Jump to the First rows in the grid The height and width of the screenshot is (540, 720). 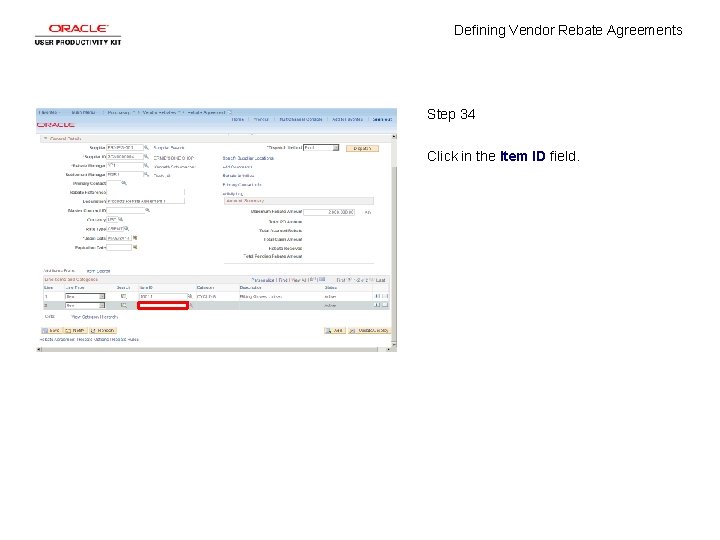coord(341,280)
